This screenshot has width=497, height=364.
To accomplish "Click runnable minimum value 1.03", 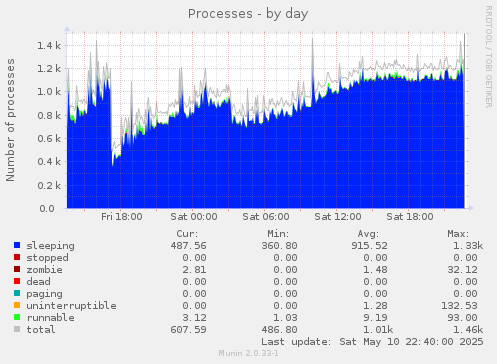I will coord(285,318).
